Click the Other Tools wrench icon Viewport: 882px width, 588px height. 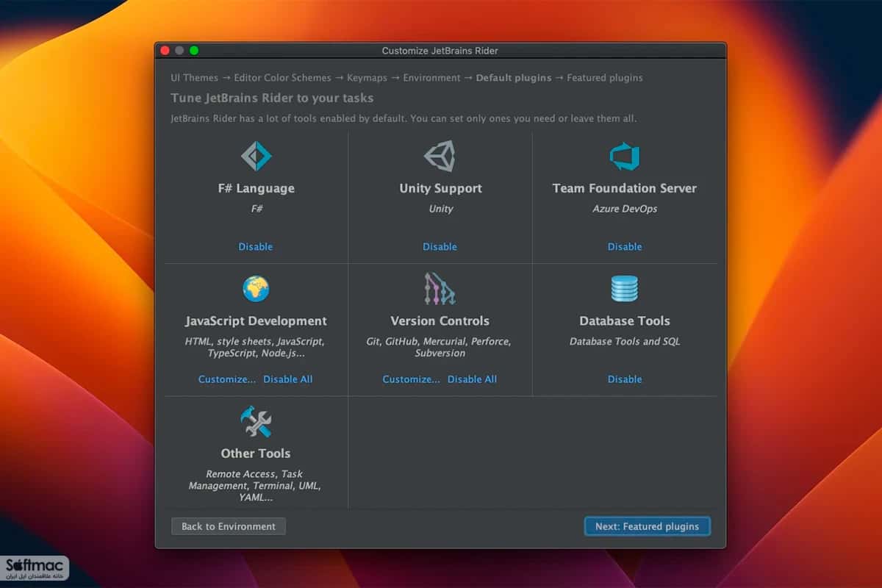(256, 422)
